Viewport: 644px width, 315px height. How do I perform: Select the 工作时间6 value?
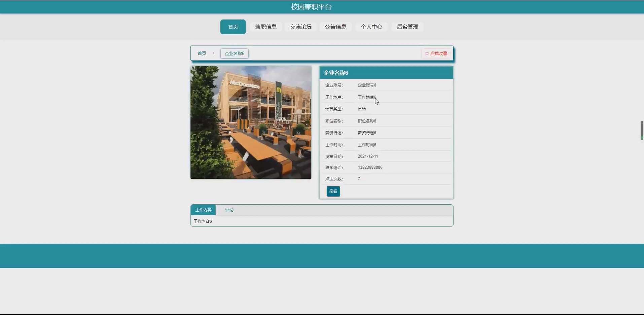pos(367,145)
